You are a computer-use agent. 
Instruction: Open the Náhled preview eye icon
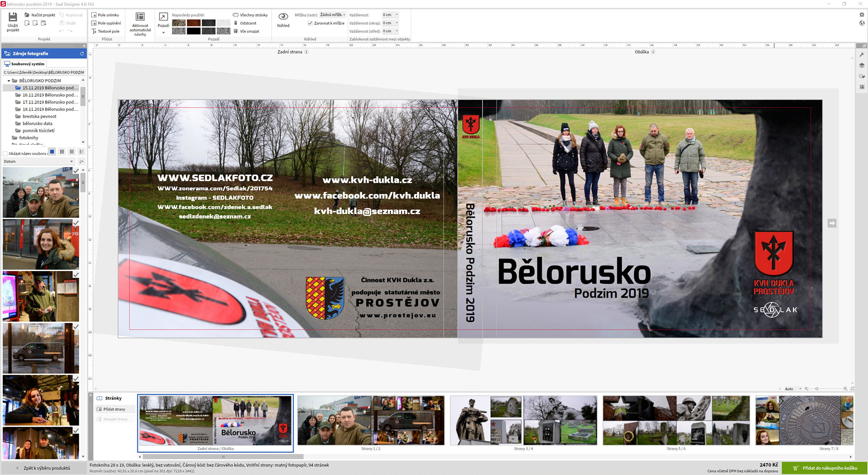click(283, 17)
